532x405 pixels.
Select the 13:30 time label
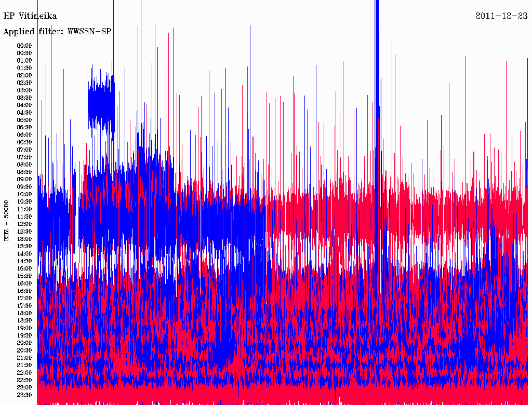pyautogui.click(x=24, y=246)
